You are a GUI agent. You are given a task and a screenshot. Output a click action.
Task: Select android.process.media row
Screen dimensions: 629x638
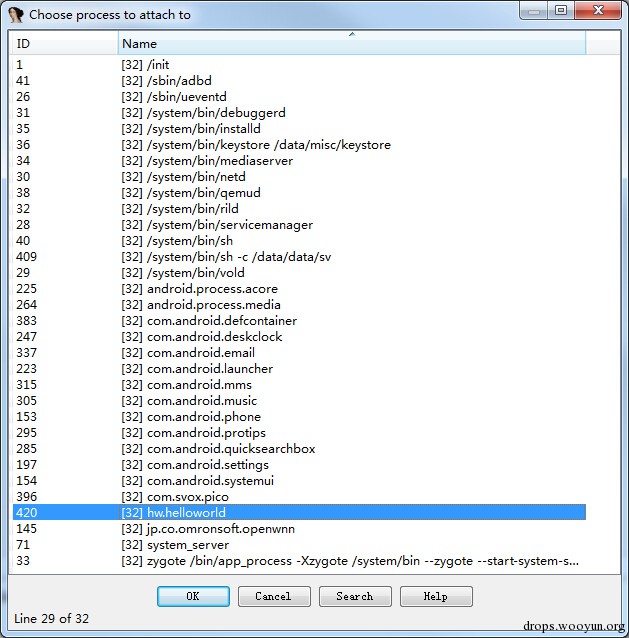299,305
